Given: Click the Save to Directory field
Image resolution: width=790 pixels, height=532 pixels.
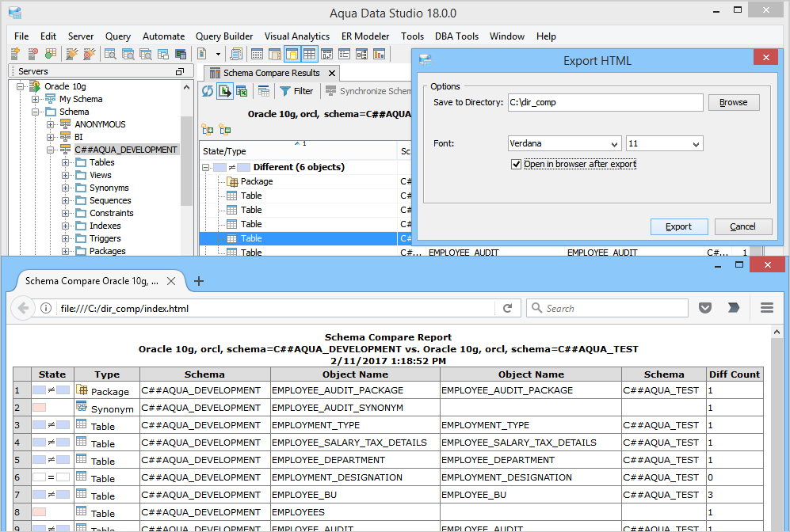Looking at the screenshot, I should 605,102.
